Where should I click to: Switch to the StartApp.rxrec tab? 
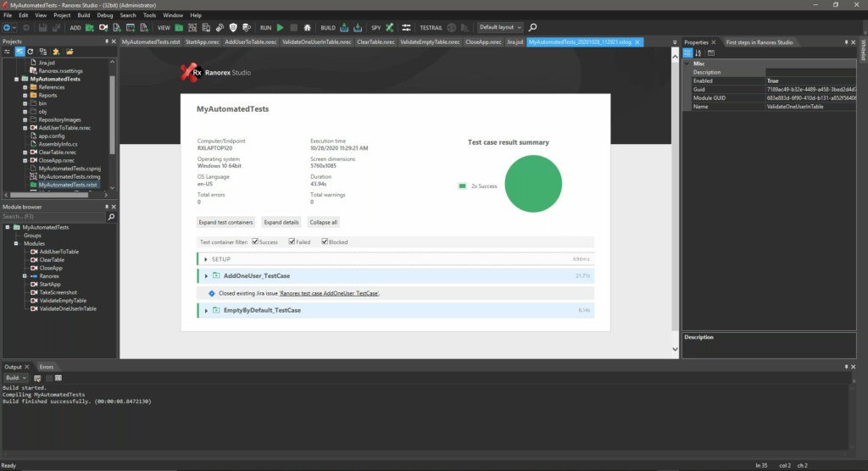point(202,42)
